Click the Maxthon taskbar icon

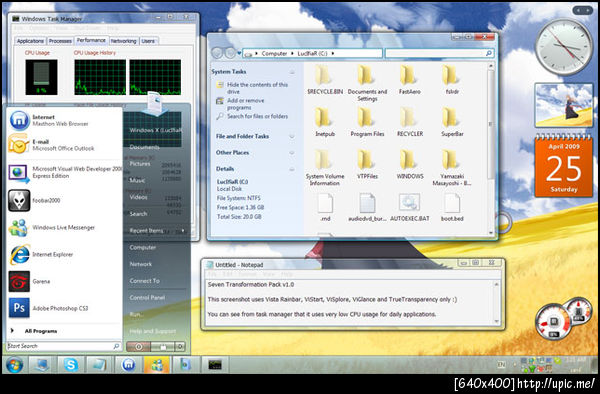click(x=128, y=365)
